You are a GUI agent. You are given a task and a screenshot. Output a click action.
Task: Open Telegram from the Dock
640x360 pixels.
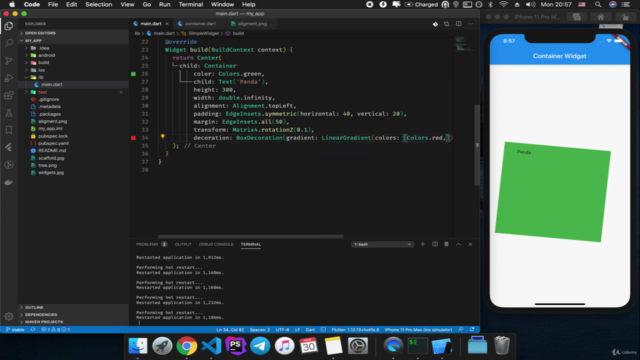260,346
